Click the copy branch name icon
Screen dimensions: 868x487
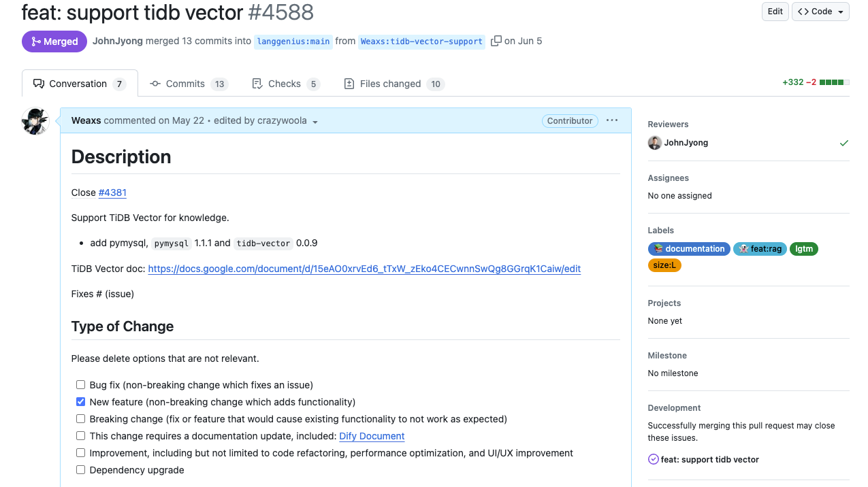click(496, 41)
